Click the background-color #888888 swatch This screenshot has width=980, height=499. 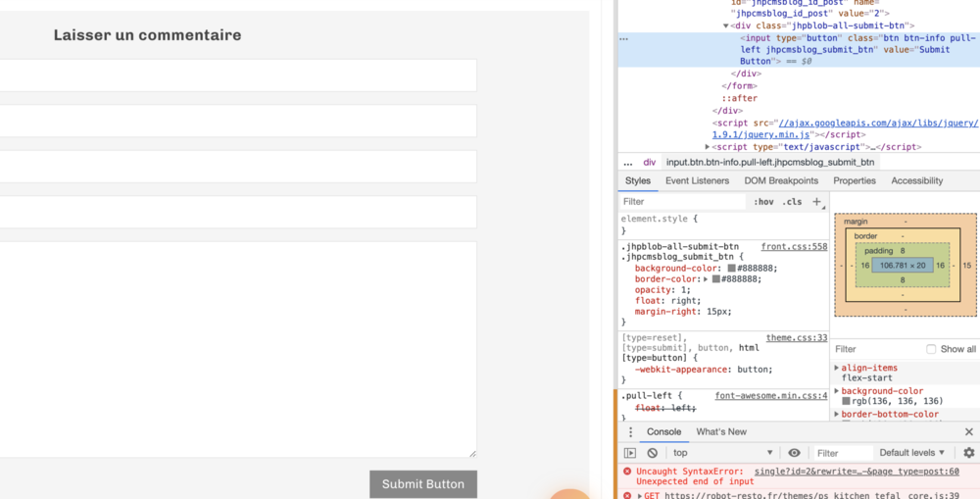click(731, 269)
